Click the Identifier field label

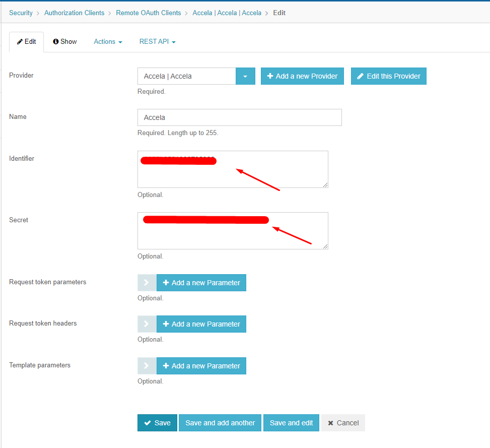[22, 159]
